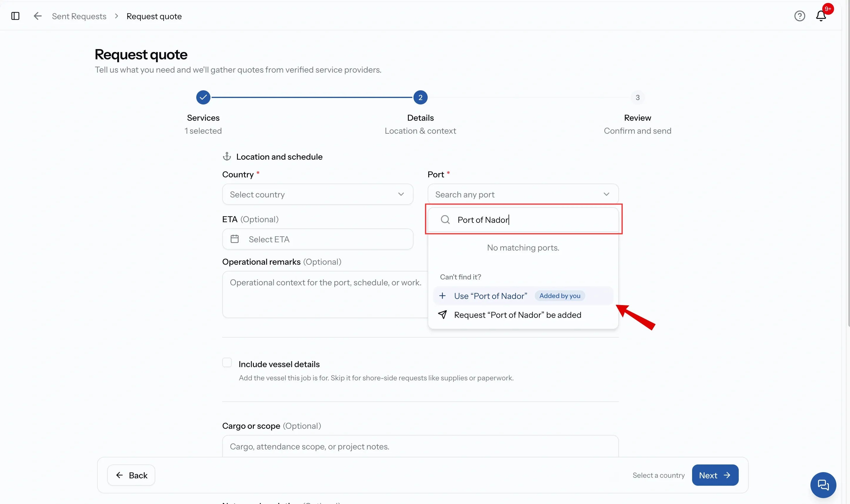This screenshot has height=504, width=850.
Task: Click the "Select a country" hint text
Action: [658, 475]
